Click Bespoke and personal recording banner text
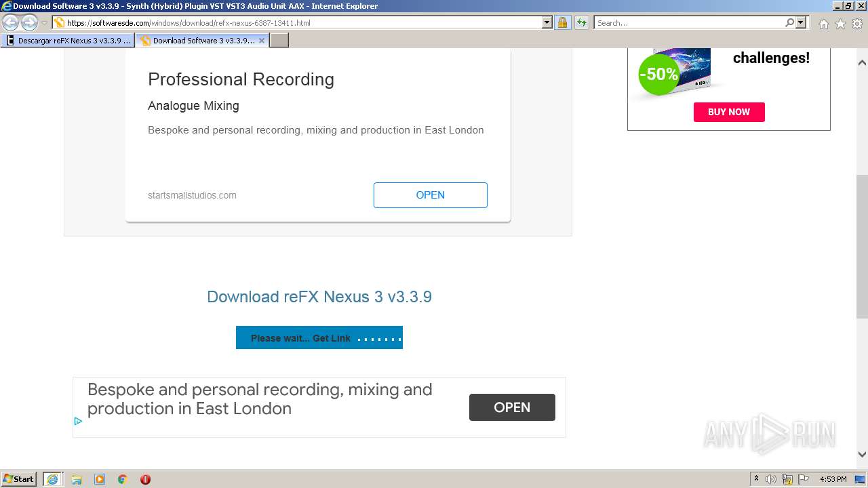This screenshot has height=488, width=868. 260,399
